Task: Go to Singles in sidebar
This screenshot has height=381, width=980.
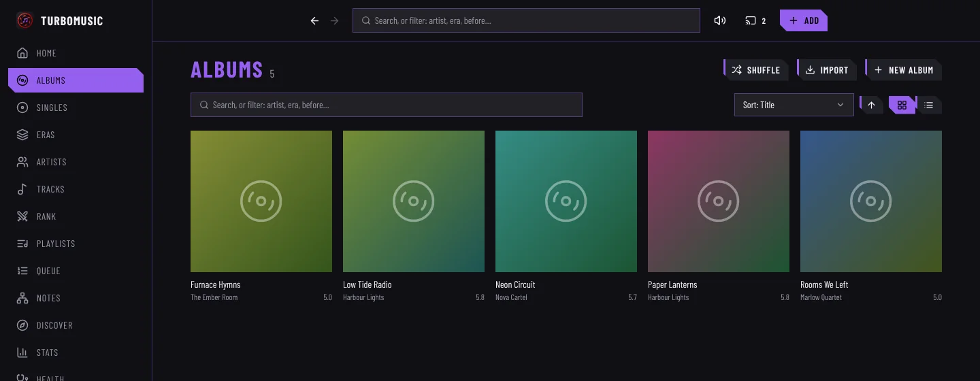Action: click(x=76, y=107)
